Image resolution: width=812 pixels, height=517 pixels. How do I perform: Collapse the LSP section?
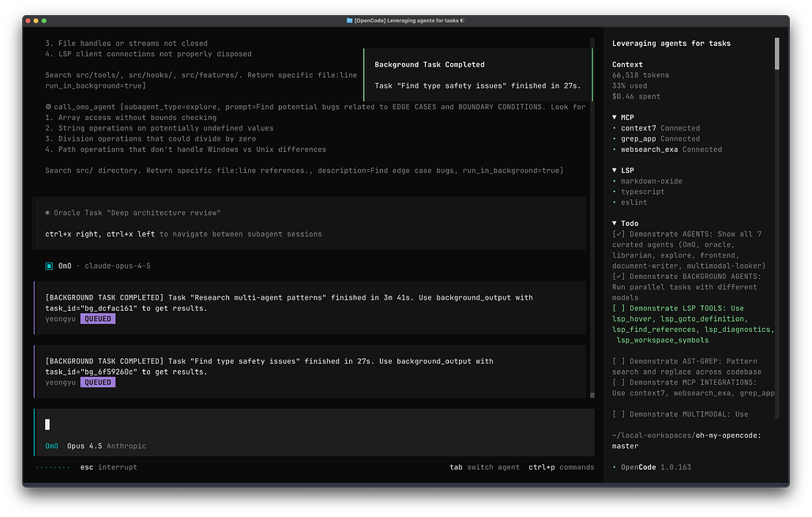[615, 170]
